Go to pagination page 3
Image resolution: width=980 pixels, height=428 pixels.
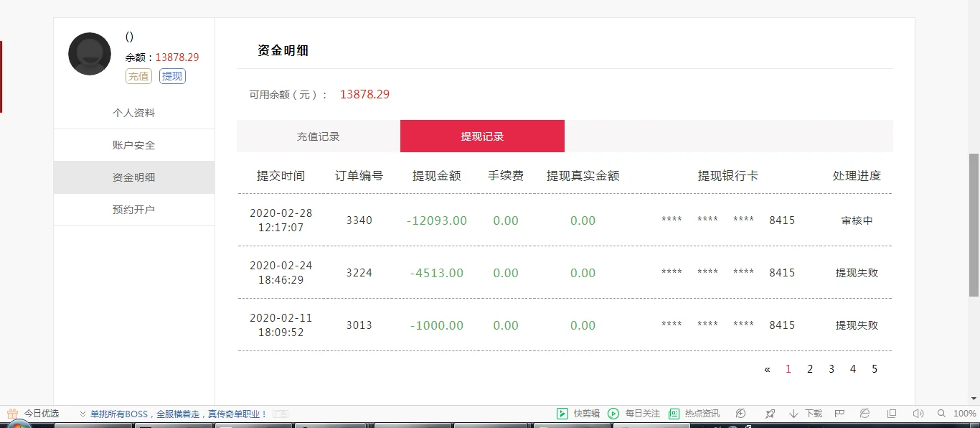tap(831, 369)
